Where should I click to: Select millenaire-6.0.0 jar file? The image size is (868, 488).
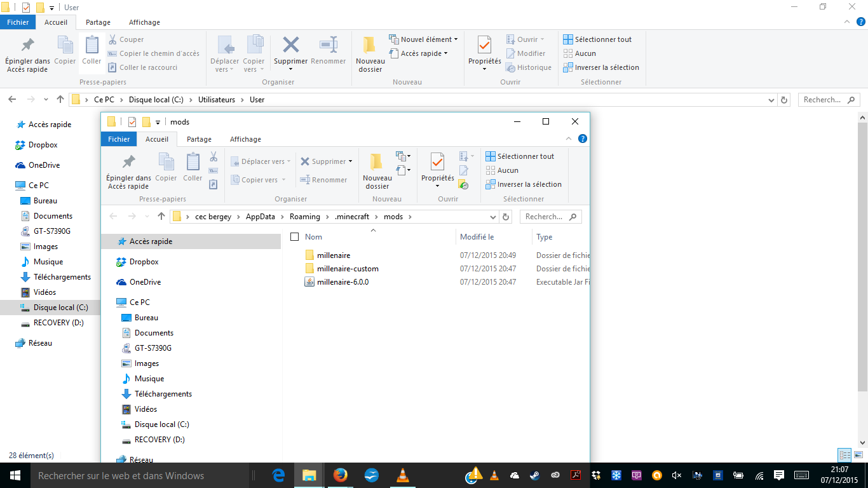pyautogui.click(x=343, y=282)
